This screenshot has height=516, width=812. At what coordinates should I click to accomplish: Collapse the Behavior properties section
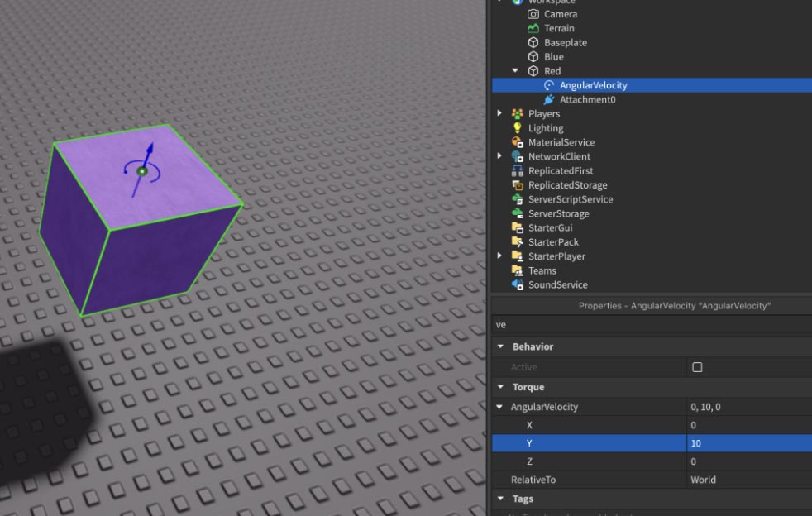tap(500, 346)
